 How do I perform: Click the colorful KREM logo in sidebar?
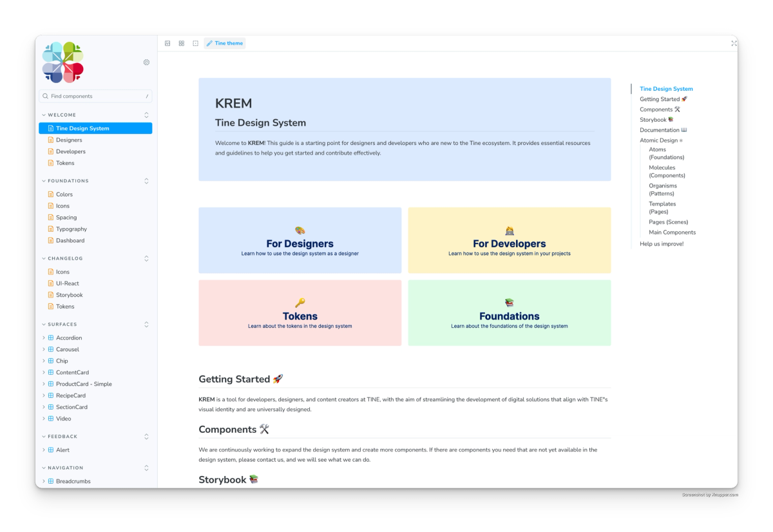[62, 62]
